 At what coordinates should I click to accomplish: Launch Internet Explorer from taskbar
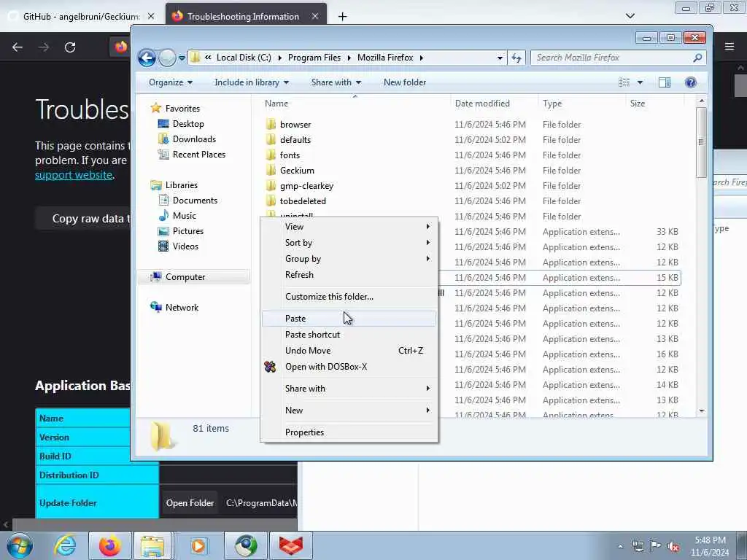pos(65,545)
